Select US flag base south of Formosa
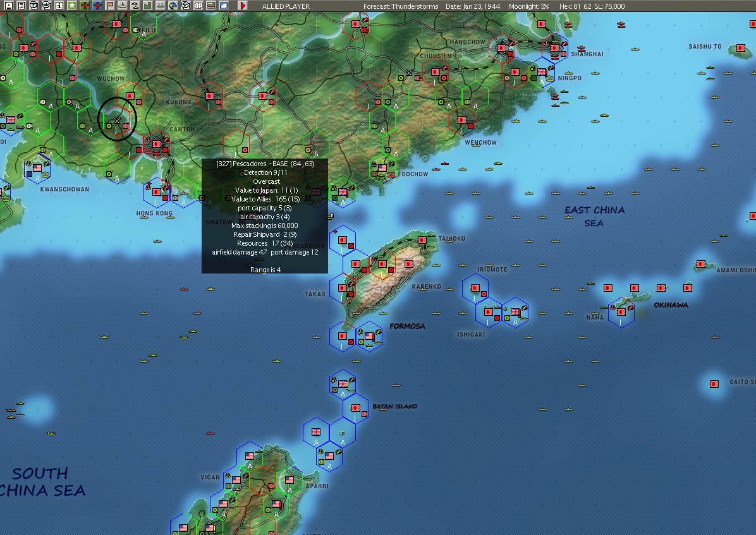The width and height of the screenshot is (756, 535). [369, 336]
